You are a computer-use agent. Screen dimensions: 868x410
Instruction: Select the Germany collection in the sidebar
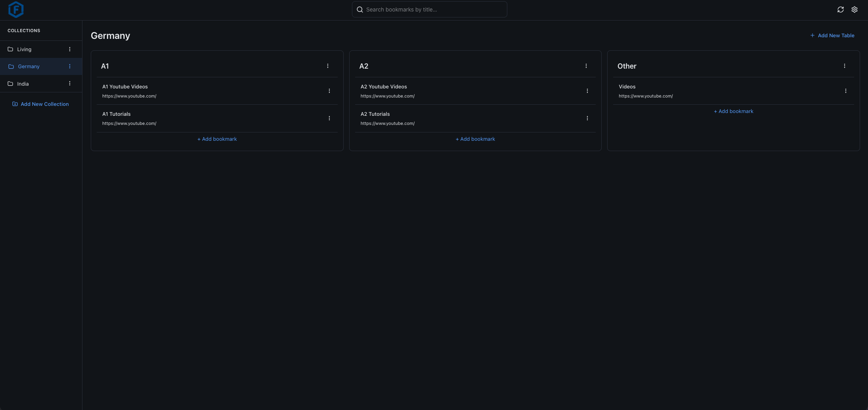click(28, 66)
